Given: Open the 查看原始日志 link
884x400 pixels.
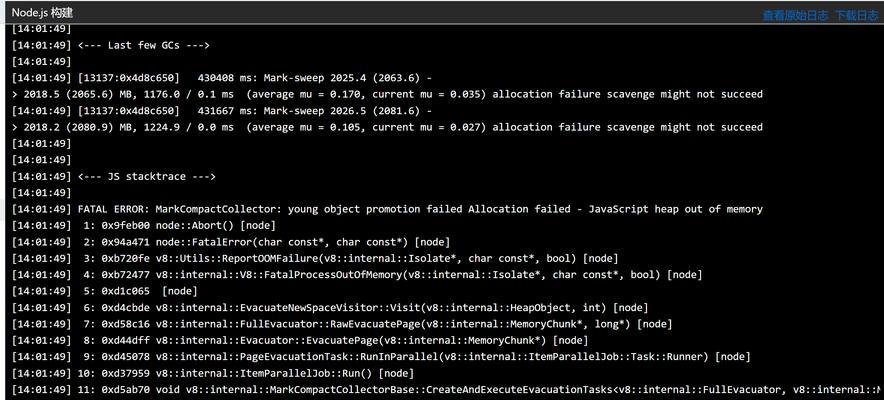Looking at the screenshot, I should [x=795, y=16].
